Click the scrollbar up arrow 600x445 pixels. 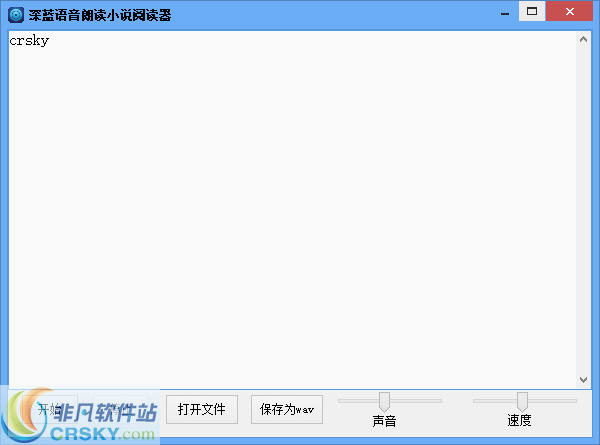coord(584,39)
